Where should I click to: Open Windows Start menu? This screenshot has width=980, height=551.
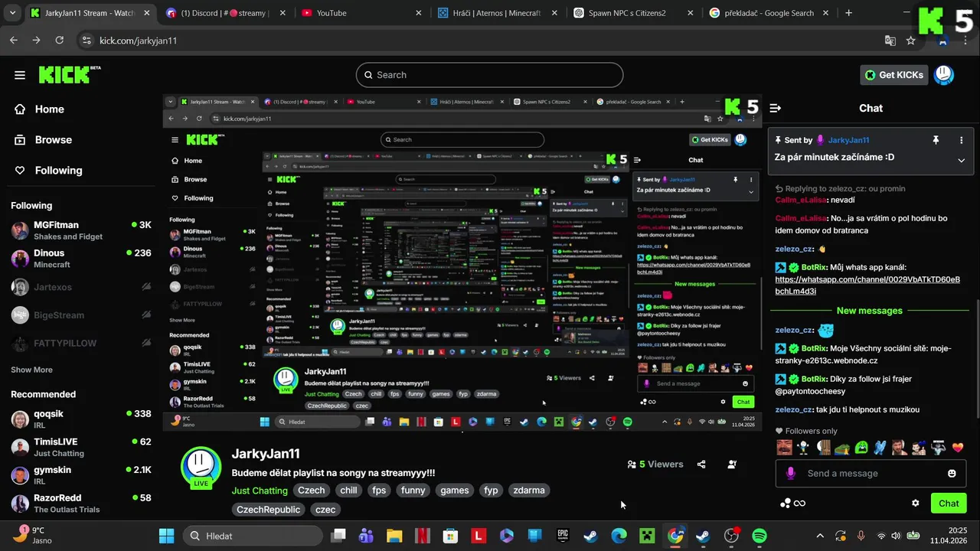[x=166, y=536]
